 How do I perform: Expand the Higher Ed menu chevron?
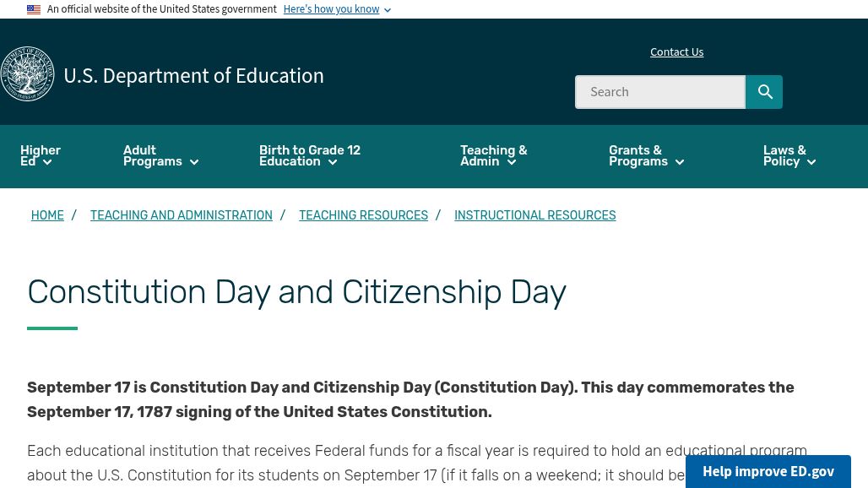(x=47, y=162)
